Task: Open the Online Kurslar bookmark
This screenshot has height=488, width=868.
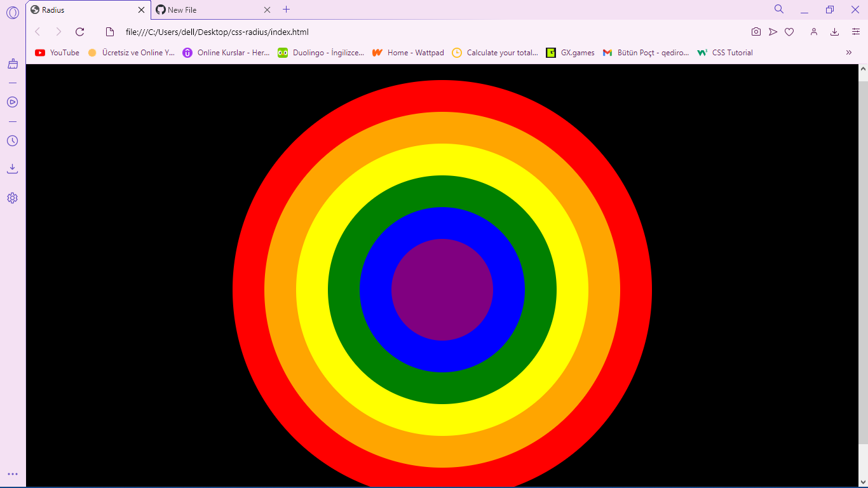Action: coord(226,53)
